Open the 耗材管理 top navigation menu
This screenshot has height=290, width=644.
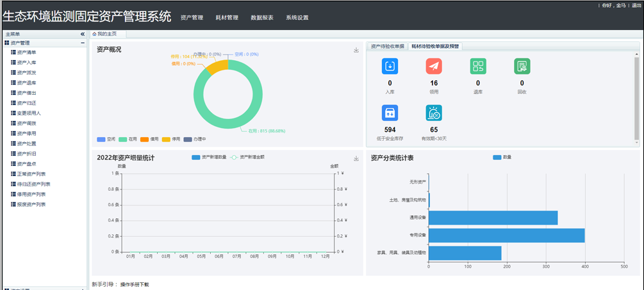(x=227, y=17)
